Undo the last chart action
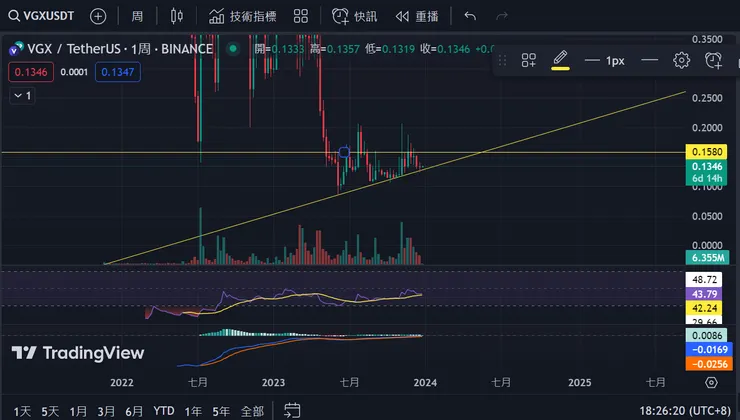The height and width of the screenshot is (420, 740). click(x=470, y=17)
